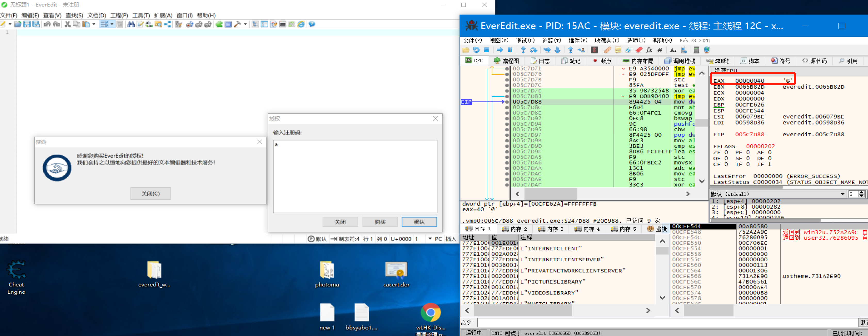This screenshot has width=868, height=336.
Task: Switch to the 内存布局 memory map tab
Action: 637,61
